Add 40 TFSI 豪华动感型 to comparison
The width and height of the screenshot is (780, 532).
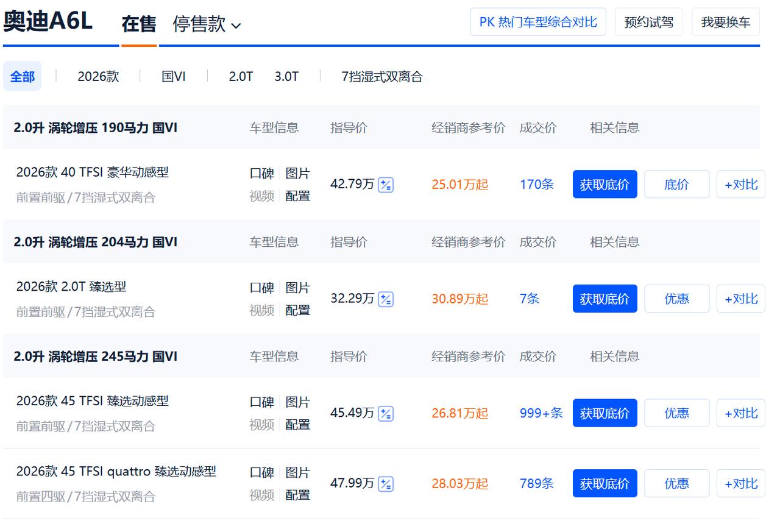coord(740,184)
